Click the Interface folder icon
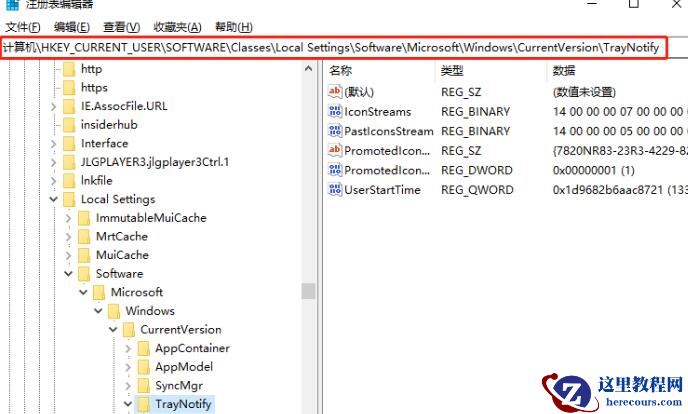This screenshot has width=688, height=414. click(69, 143)
